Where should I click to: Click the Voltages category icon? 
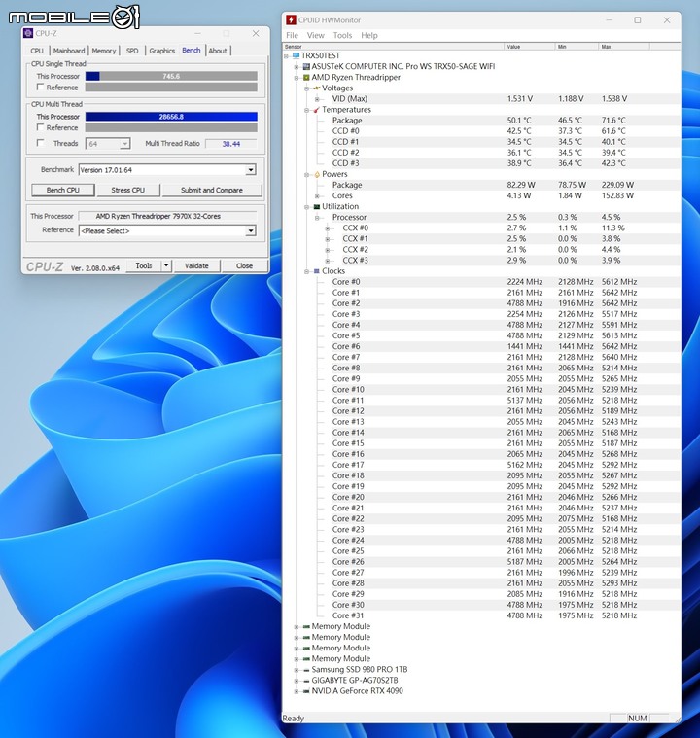(316, 88)
